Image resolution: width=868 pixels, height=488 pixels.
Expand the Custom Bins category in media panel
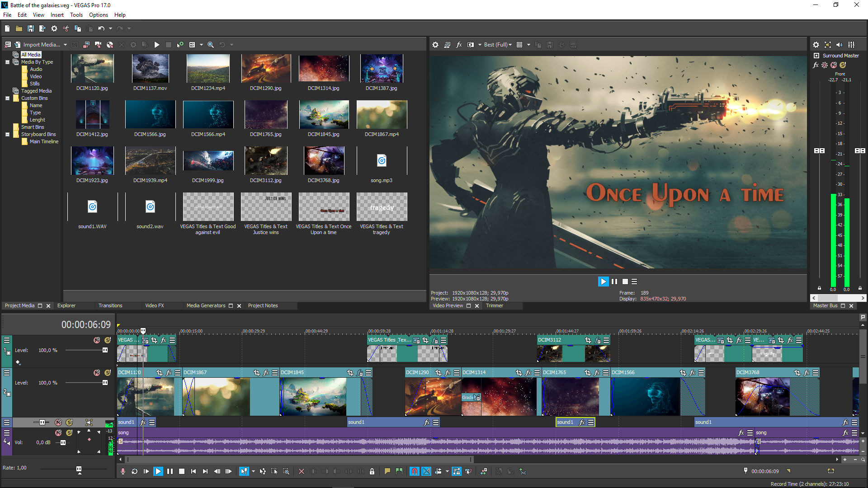[7, 98]
